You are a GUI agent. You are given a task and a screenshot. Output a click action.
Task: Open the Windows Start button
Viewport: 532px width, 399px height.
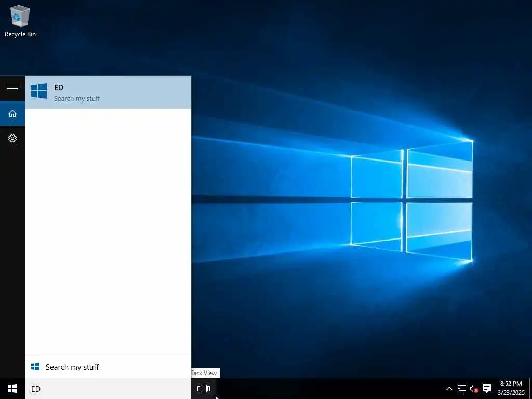tap(12, 389)
